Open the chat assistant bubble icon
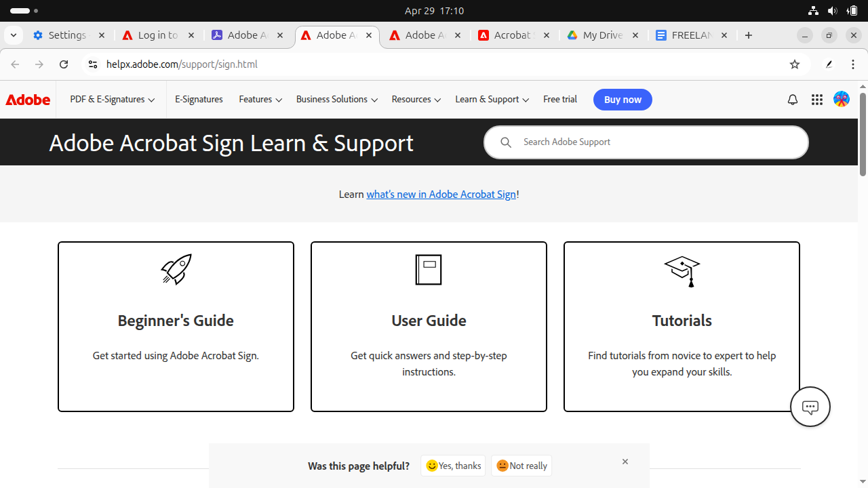 point(810,407)
